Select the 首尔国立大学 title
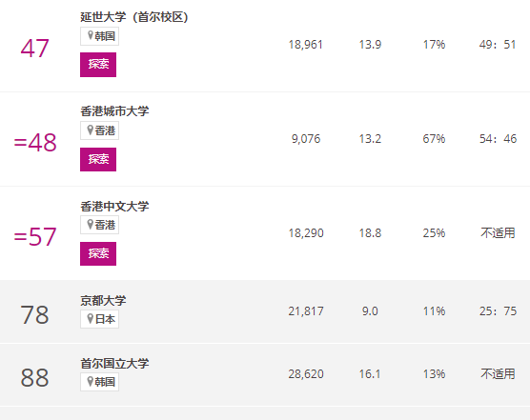The height and width of the screenshot is (420, 530). pyautogui.click(x=114, y=363)
